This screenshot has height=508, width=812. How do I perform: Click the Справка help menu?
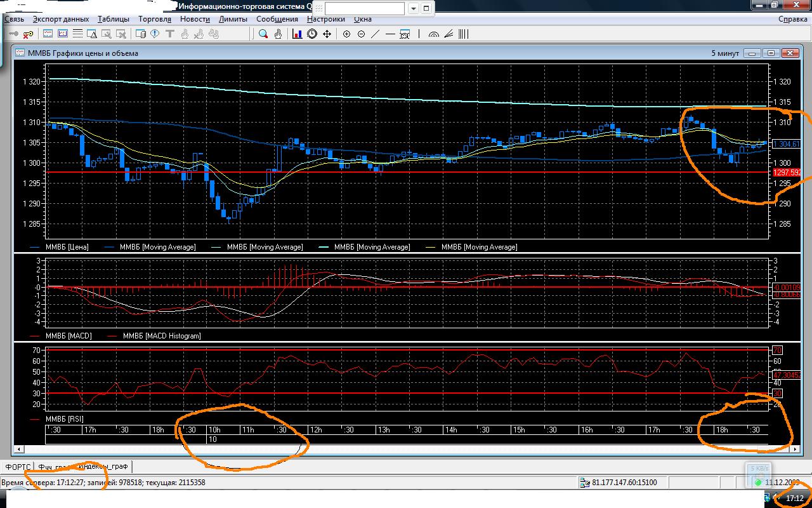[x=792, y=19]
